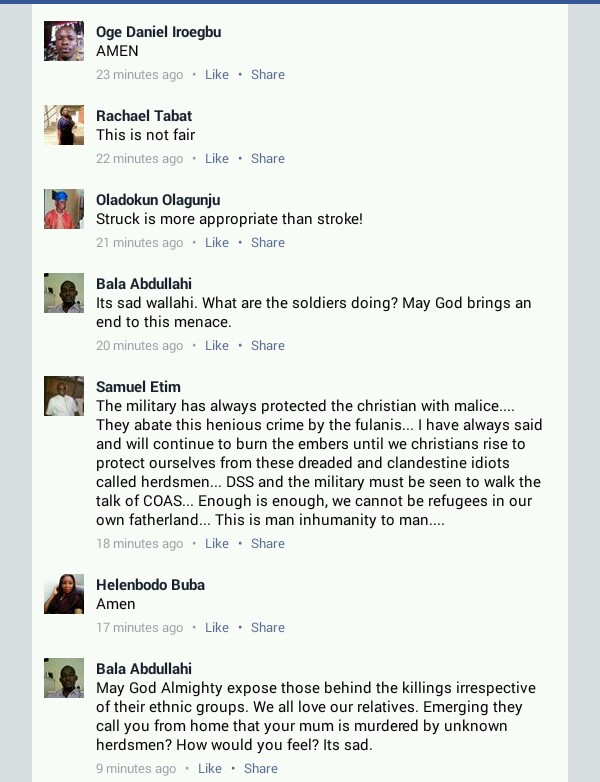The width and height of the screenshot is (600, 782).
Task: Like Oge Daniel Iroegbu's AMEN comment
Action: coord(217,74)
